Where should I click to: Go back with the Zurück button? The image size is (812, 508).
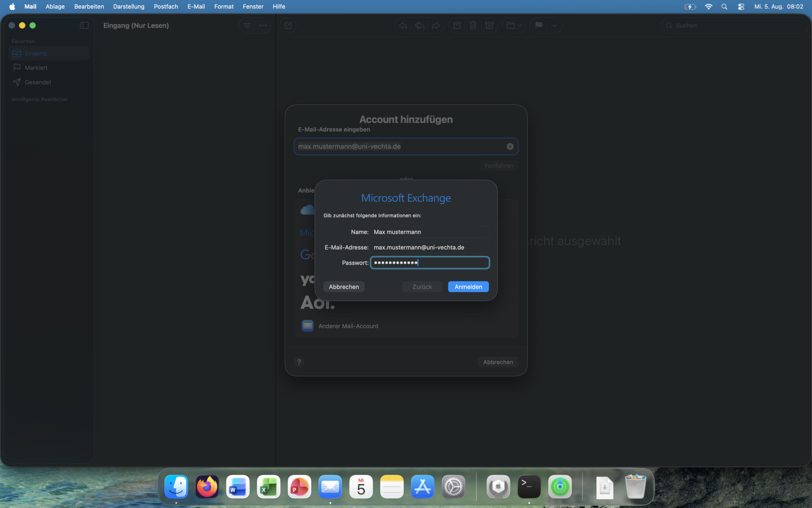422,287
